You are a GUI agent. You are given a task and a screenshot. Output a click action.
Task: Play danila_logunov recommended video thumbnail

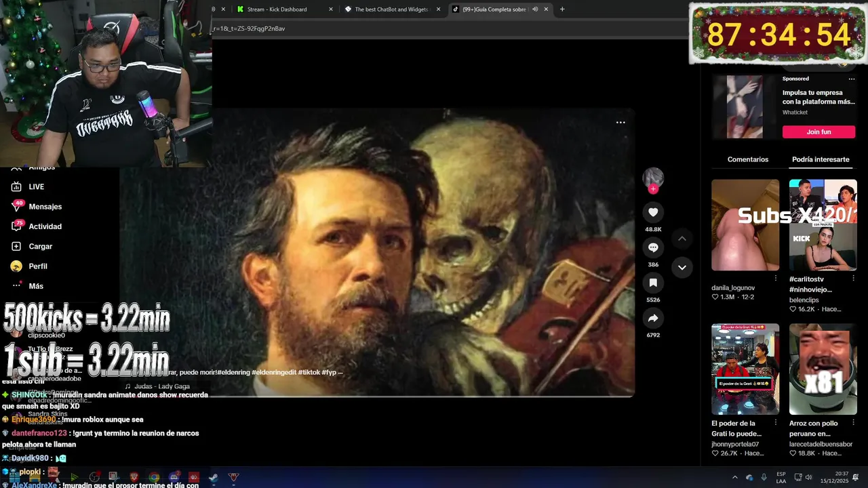pyautogui.click(x=745, y=225)
